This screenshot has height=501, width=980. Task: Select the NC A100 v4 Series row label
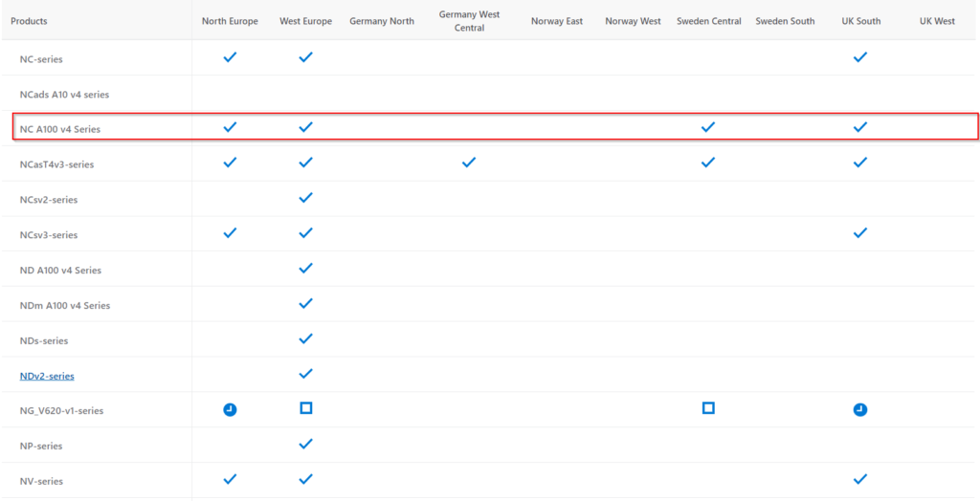pyautogui.click(x=60, y=129)
